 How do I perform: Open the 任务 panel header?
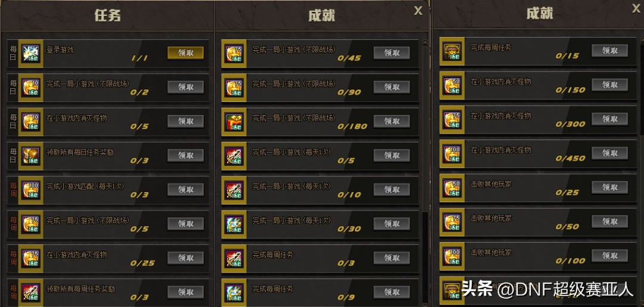107,15
